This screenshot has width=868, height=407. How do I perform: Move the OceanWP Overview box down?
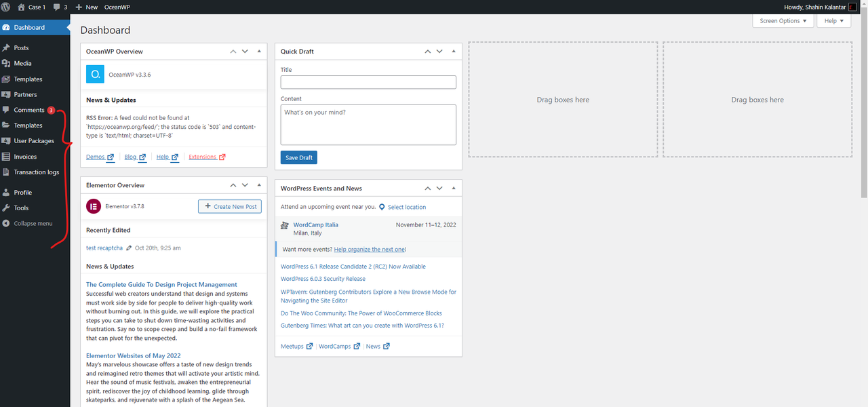pyautogui.click(x=245, y=52)
